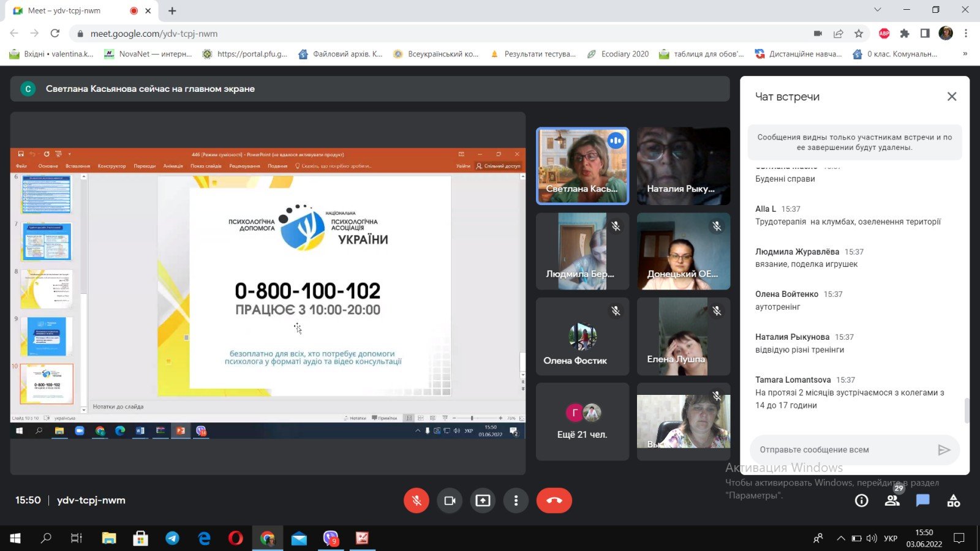This screenshot has width=980, height=551.
Task: Select Наталия Рыкунова video tile
Action: click(684, 166)
